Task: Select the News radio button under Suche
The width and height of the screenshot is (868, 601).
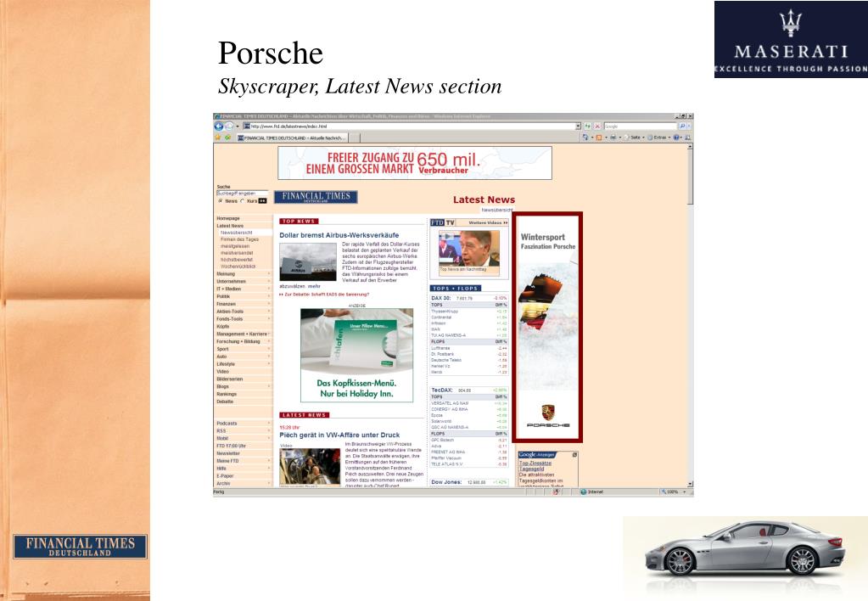Action: (221, 201)
